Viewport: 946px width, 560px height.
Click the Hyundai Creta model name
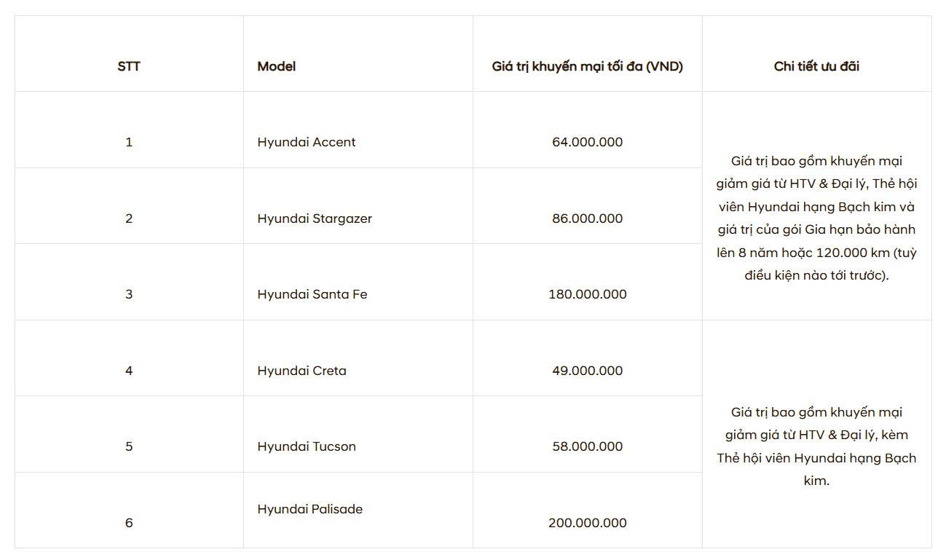[301, 371]
